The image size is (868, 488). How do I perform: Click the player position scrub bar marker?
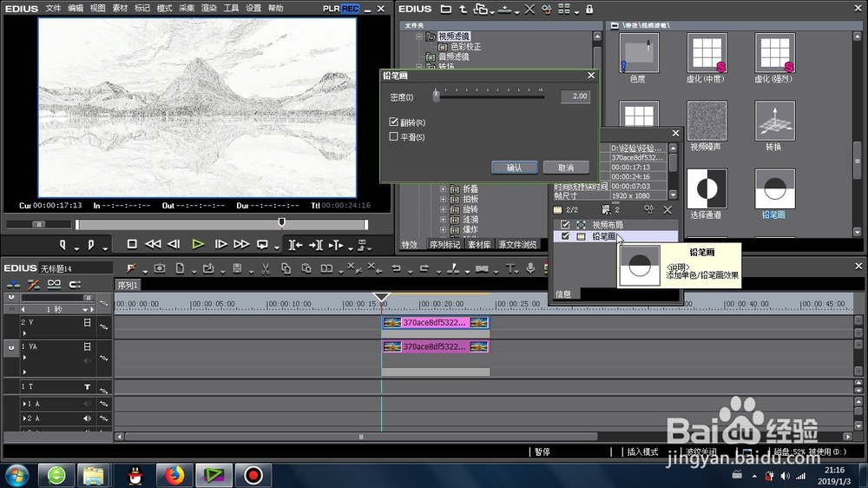tap(282, 222)
